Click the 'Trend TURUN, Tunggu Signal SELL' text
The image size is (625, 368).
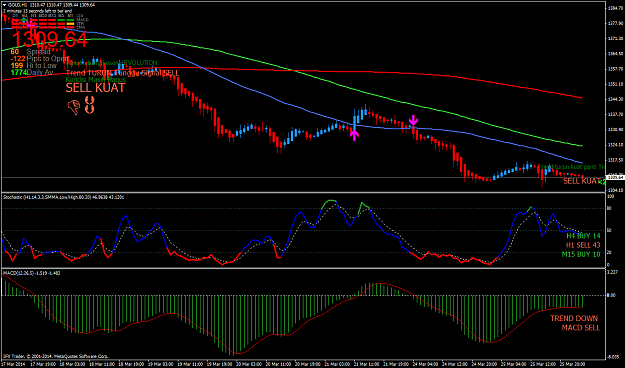click(x=122, y=73)
